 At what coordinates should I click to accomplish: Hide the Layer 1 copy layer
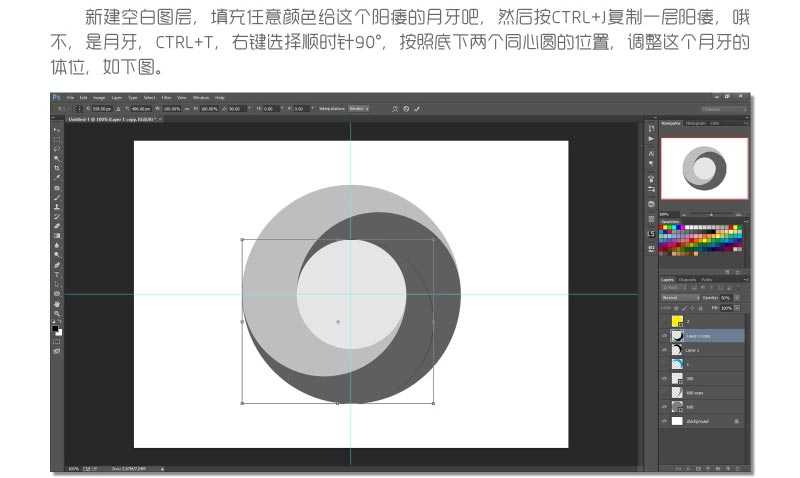click(x=664, y=336)
